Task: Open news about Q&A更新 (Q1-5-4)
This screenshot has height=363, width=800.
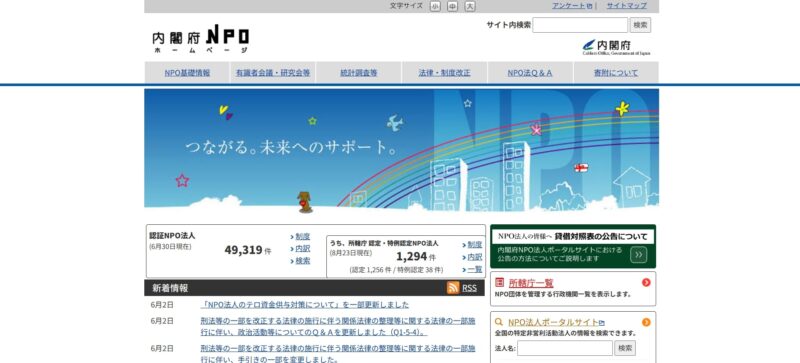Action: tap(338, 327)
